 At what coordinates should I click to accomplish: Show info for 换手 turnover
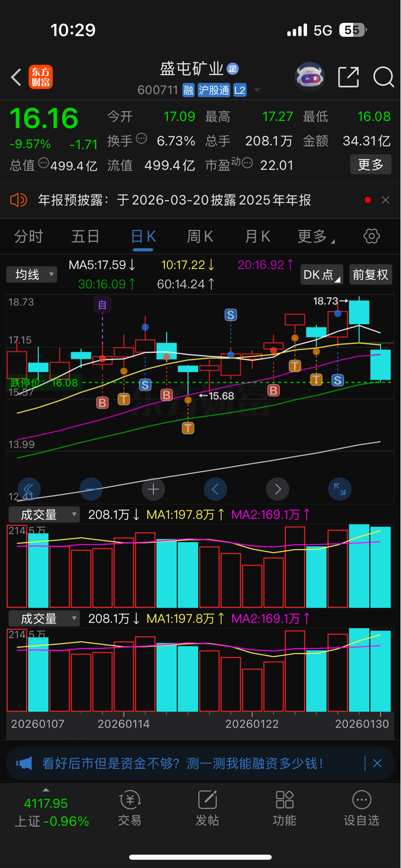pos(141,139)
